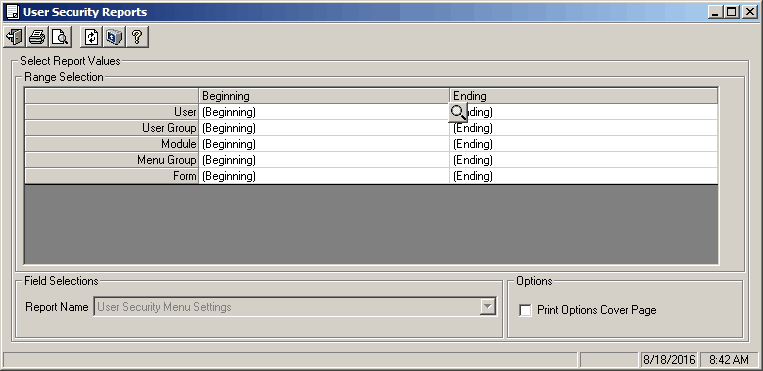Open the Report Name combo box
Viewport: 763px width, 371px height.
[295, 307]
